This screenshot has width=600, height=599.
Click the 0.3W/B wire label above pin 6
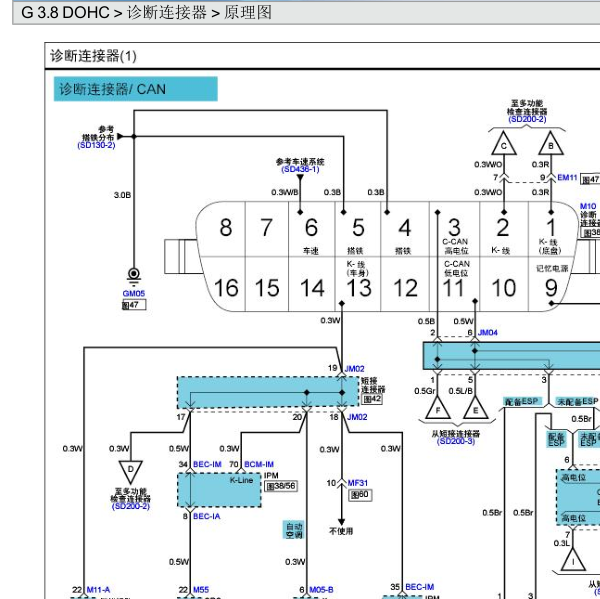(x=284, y=192)
